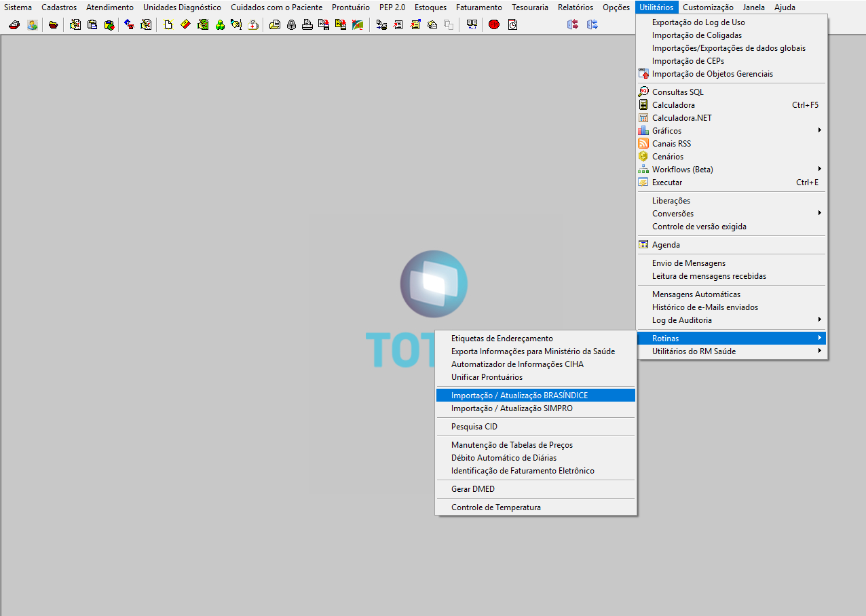Open the Ajuda menu
The height and width of the screenshot is (616, 866).
click(x=785, y=7)
